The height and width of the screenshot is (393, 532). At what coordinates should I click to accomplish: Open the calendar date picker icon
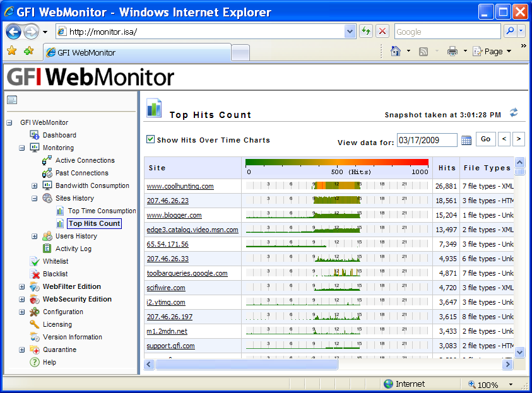pos(466,140)
